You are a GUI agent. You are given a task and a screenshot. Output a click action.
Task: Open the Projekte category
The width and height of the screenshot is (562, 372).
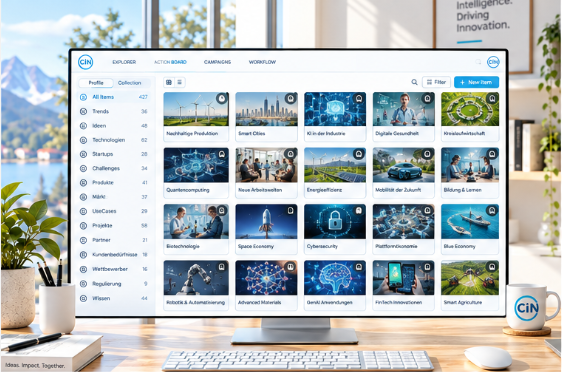click(114, 225)
